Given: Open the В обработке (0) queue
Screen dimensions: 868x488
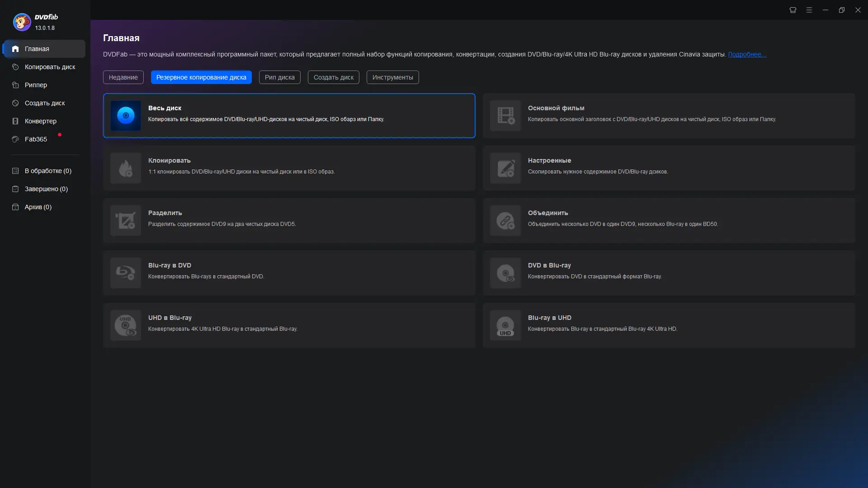Looking at the screenshot, I should tap(48, 171).
